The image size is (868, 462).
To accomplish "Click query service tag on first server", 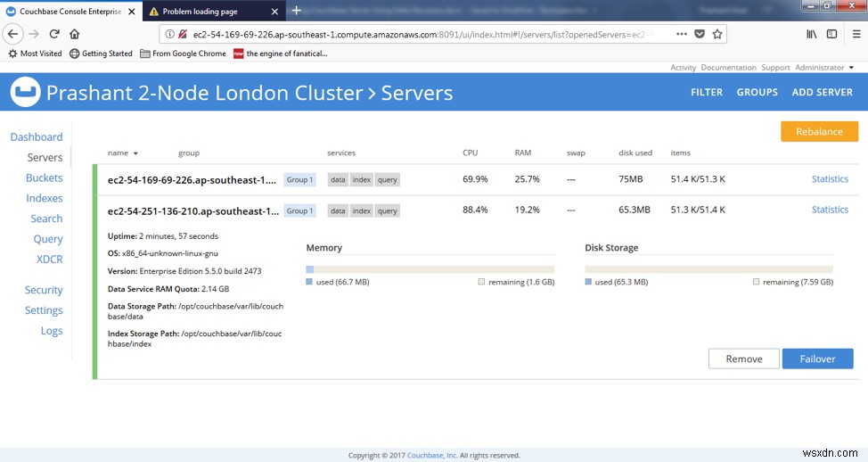I will pyautogui.click(x=387, y=179).
